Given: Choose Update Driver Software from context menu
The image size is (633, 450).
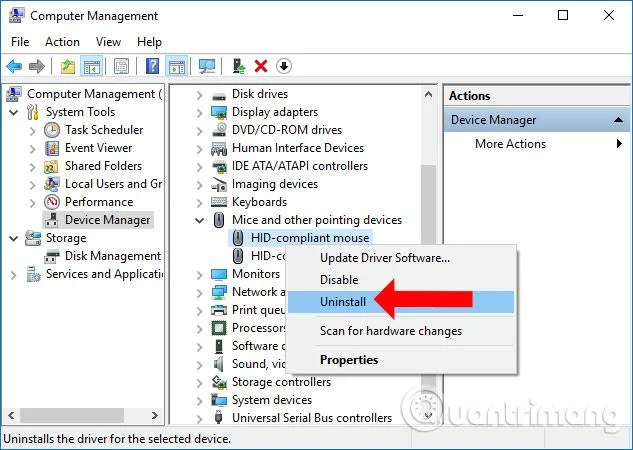Looking at the screenshot, I should point(385,258).
